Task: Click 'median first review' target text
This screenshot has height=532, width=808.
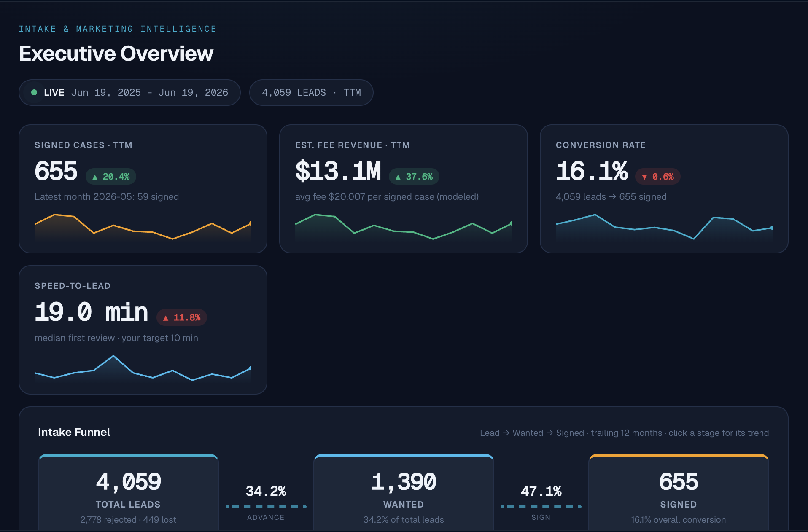Action: coord(116,338)
